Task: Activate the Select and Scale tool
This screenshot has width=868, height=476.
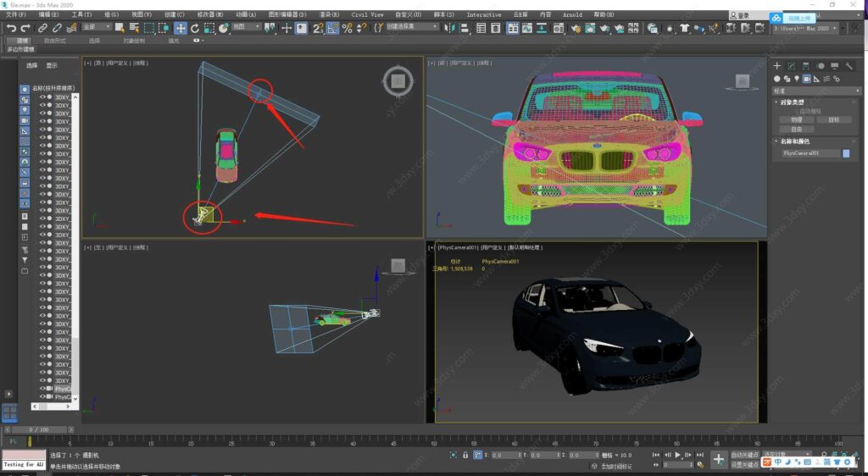Action: pyautogui.click(x=209, y=28)
